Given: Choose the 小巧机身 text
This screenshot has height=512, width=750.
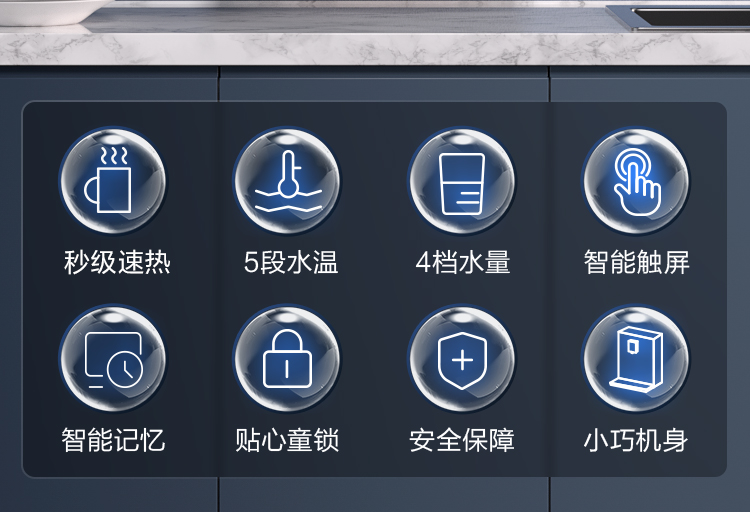Looking at the screenshot, I should (x=636, y=440).
